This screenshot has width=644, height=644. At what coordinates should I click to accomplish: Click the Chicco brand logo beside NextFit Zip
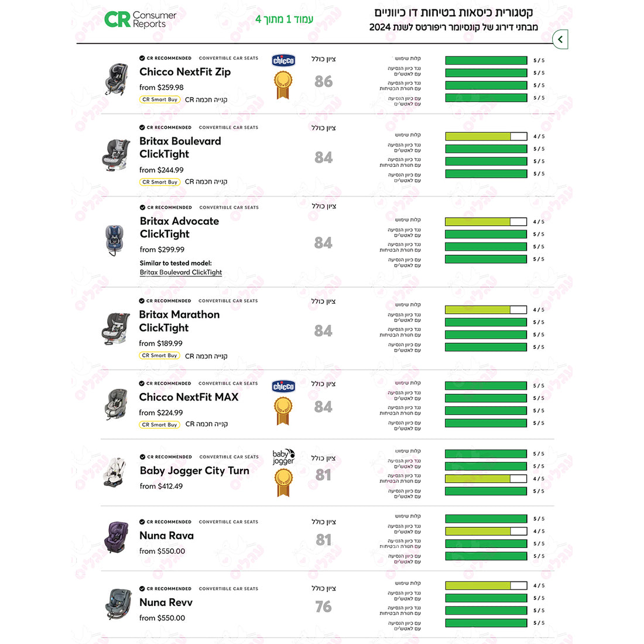point(283,61)
